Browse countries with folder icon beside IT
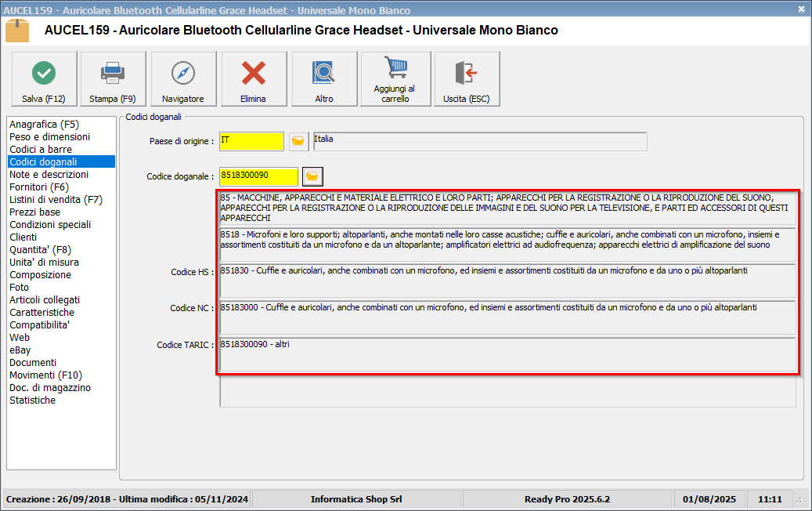Screen dimensions: 812x511 (298, 141)
